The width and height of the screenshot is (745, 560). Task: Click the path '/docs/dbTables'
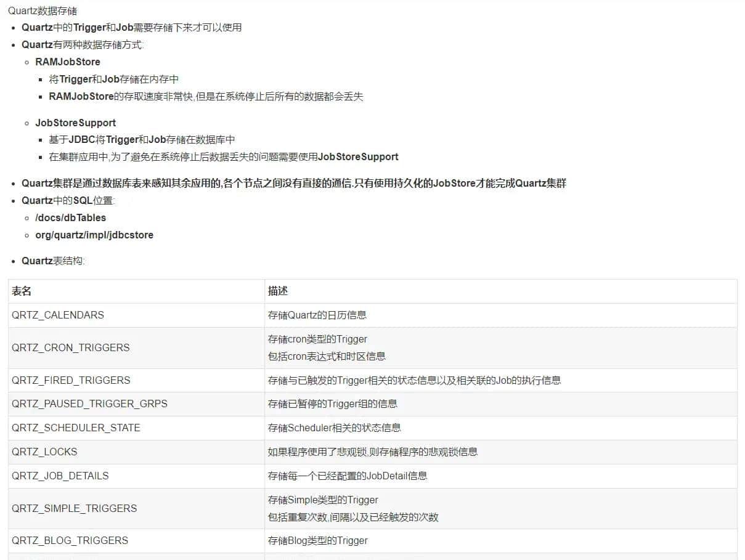(71, 217)
